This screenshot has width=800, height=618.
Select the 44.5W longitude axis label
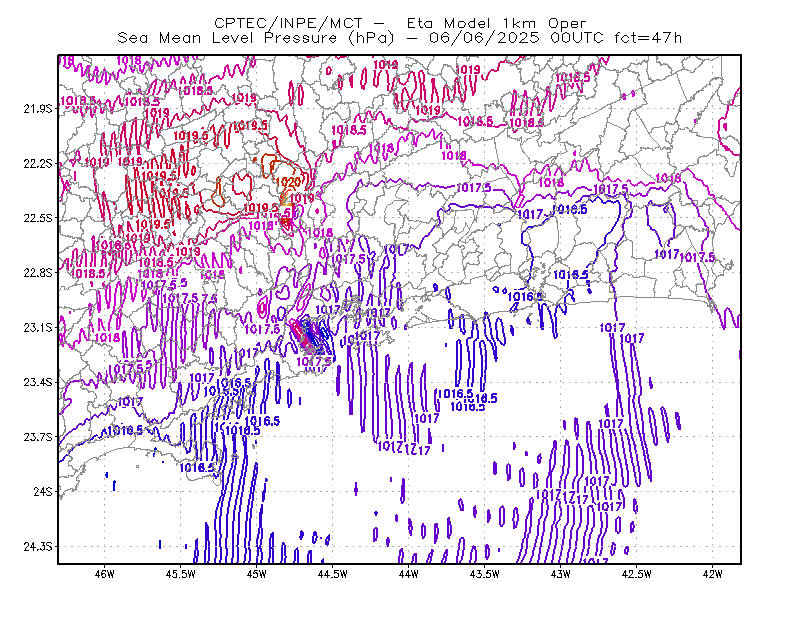tap(333, 574)
